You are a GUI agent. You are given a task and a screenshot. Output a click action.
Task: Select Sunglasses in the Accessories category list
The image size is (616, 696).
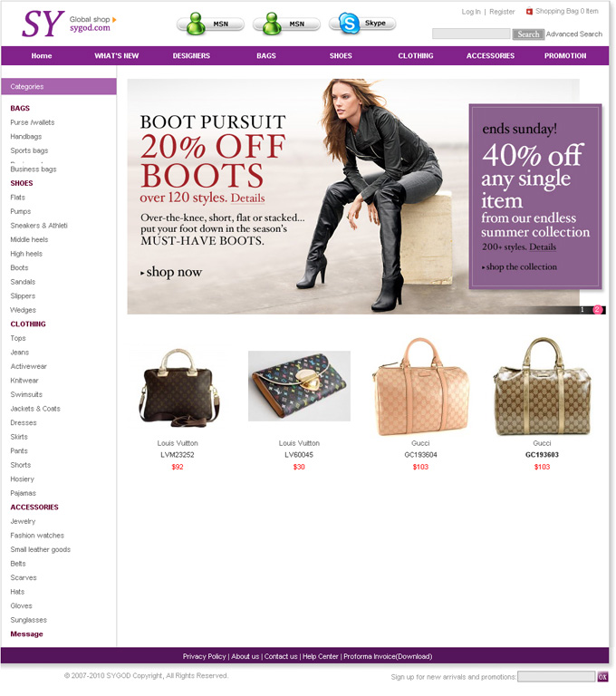click(x=28, y=620)
